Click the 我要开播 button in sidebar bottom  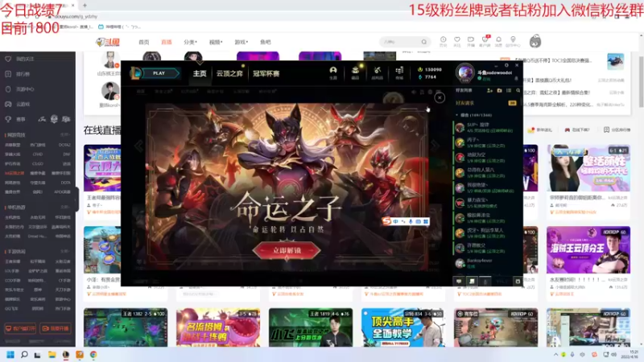pyautogui.click(x=56, y=328)
